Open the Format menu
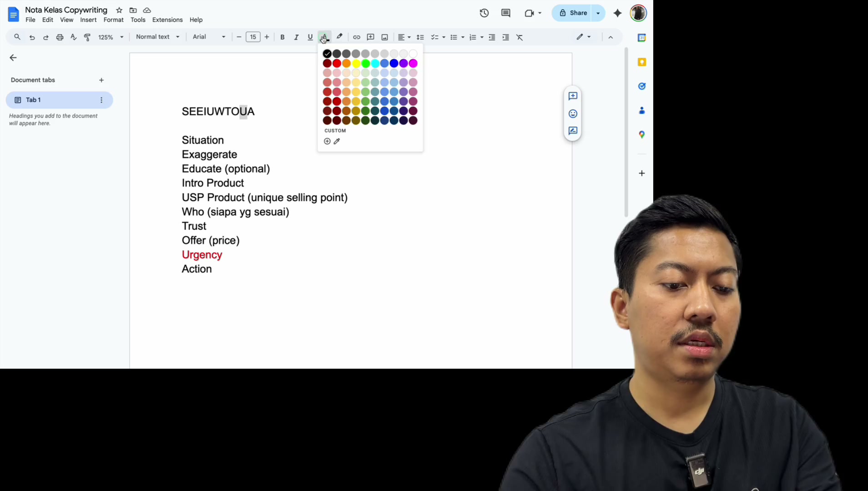This screenshot has width=868, height=491. [113, 20]
